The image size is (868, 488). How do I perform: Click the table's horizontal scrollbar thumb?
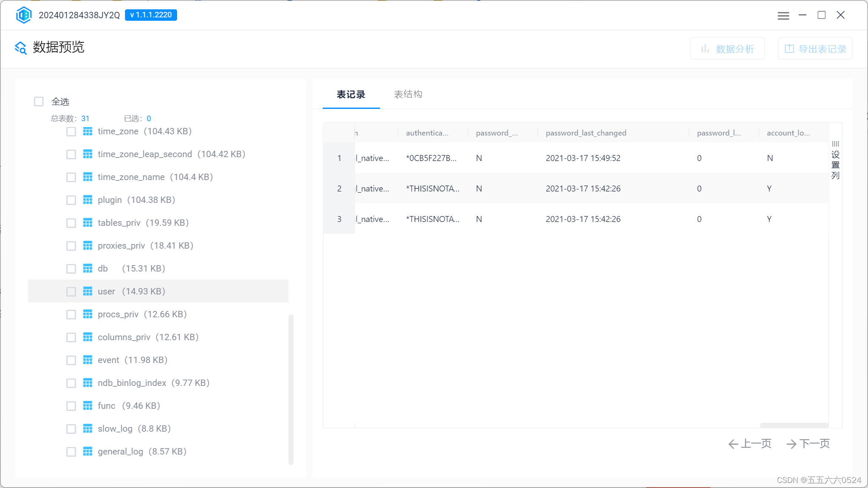(794, 425)
